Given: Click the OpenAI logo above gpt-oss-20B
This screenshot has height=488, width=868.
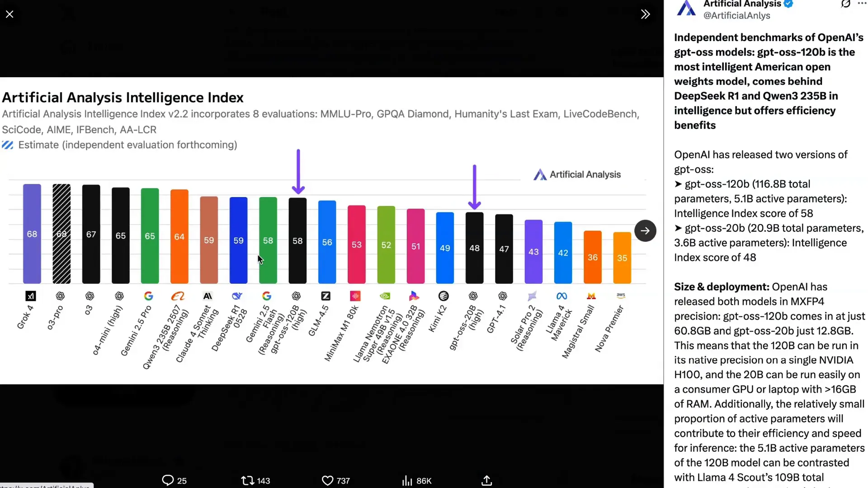Looking at the screenshot, I should click(x=473, y=296).
